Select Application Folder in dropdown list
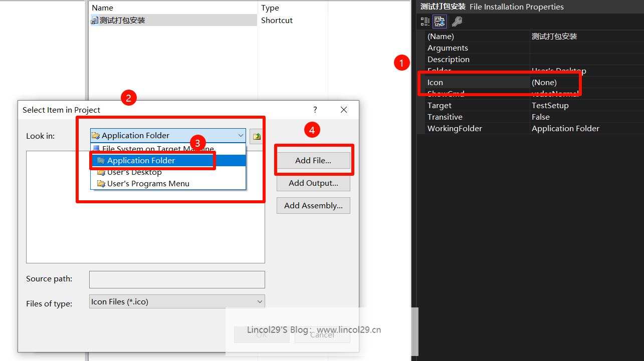The width and height of the screenshot is (644, 361). point(141,161)
